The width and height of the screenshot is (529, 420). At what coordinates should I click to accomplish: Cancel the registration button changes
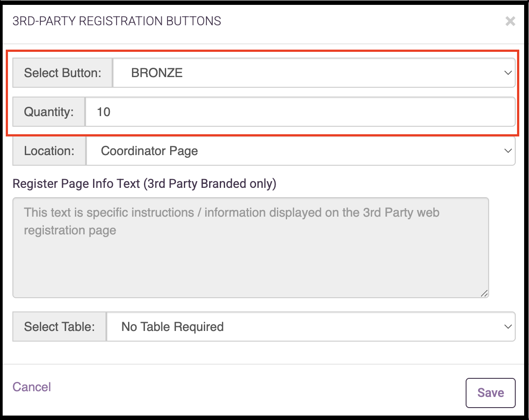coord(32,387)
